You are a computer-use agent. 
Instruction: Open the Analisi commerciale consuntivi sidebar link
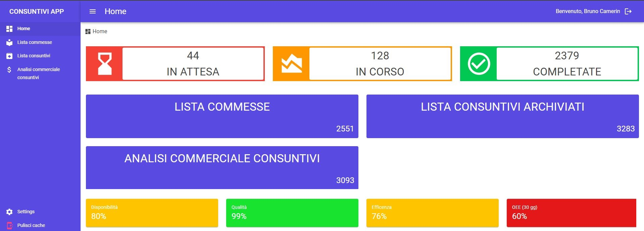tap(39, 73)
